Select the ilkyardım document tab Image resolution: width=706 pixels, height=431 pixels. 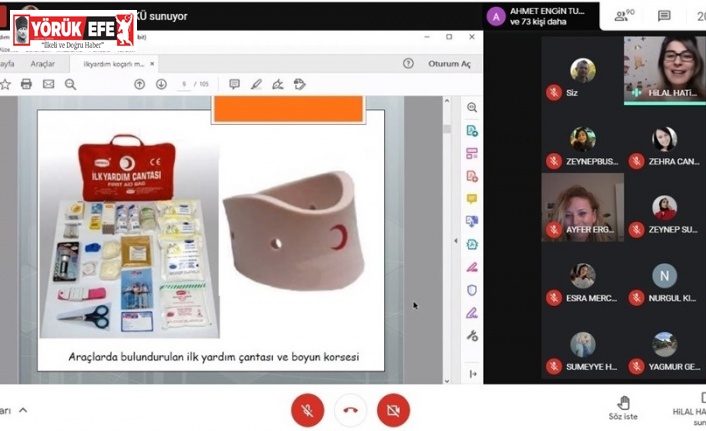pos(113,64)
